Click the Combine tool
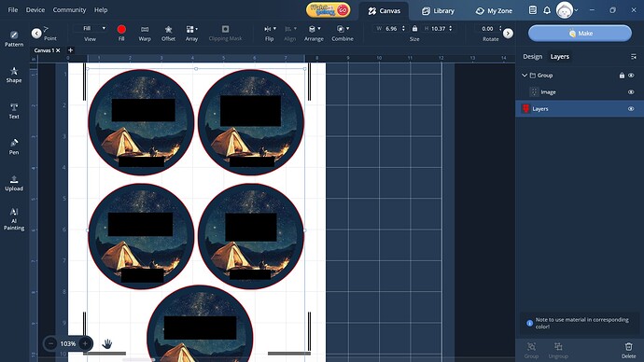The image size is (644, 362). [343, 34]
